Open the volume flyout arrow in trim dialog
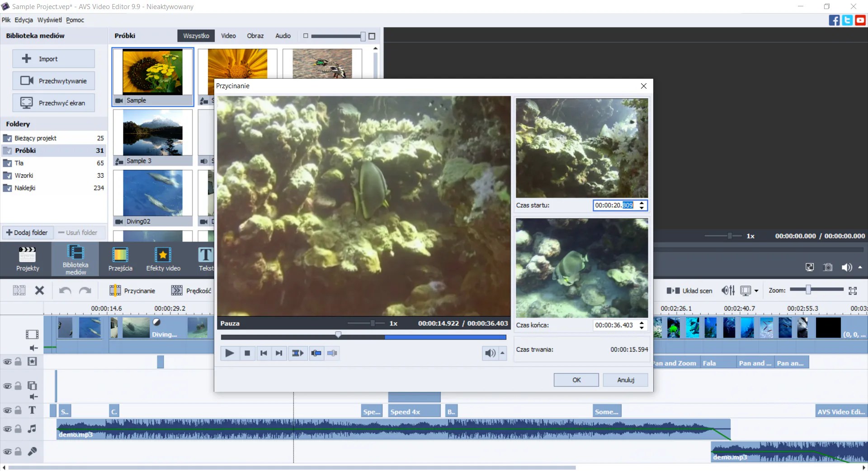This screenshot has width=868, height=471. pos(503,353)
